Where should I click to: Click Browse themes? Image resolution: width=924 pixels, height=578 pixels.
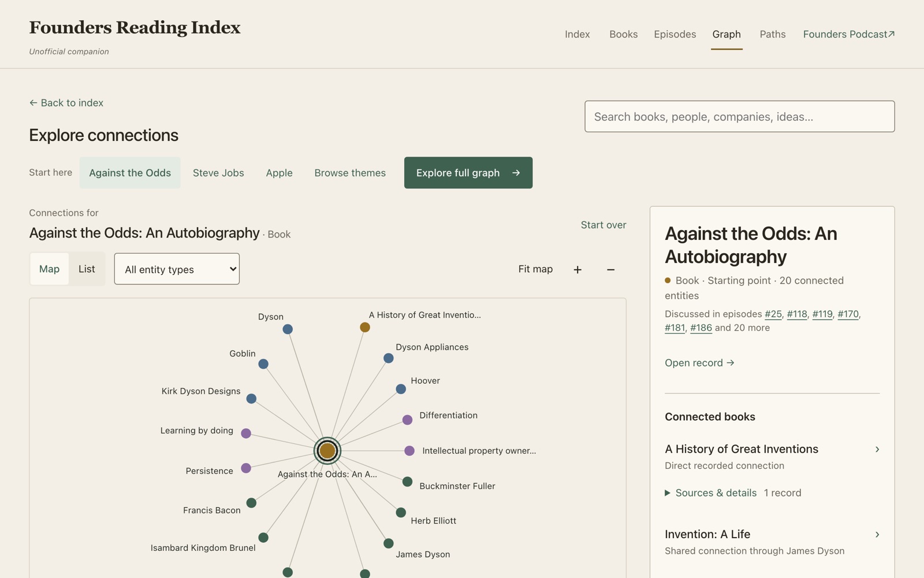point(350,173)
